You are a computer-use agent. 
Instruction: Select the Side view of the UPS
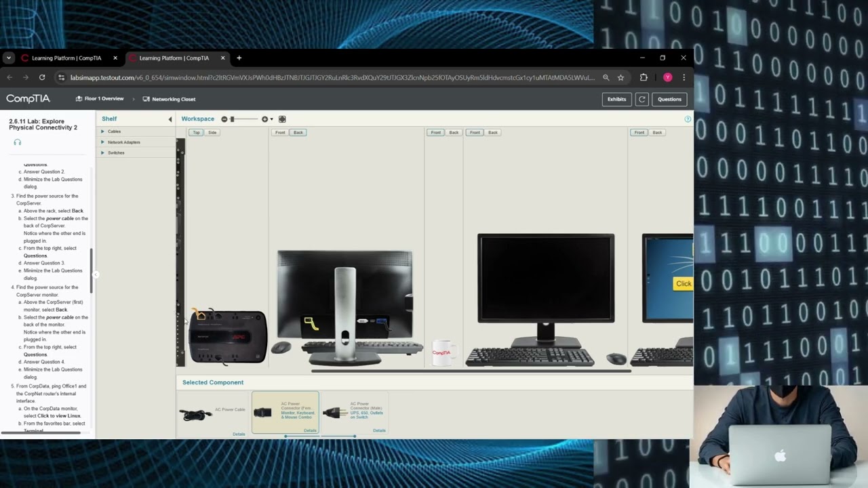point(212,132)
